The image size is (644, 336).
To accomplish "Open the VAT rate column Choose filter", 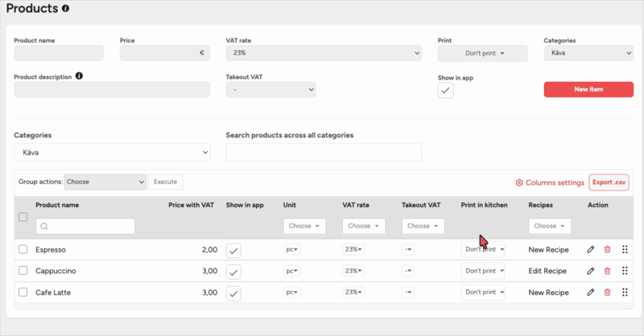I will coord(364,226).
